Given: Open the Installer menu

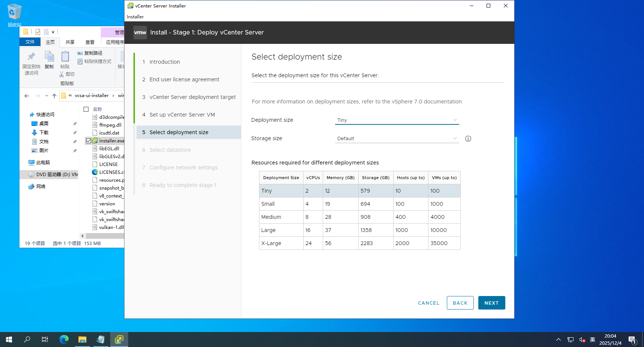Looking at the screenshot, I should coord(135,17).
